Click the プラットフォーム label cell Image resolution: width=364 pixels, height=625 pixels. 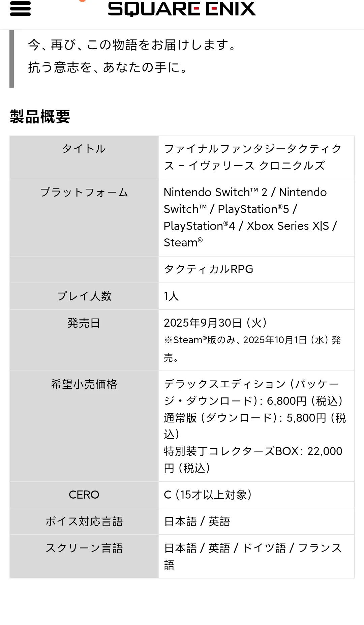84,217
